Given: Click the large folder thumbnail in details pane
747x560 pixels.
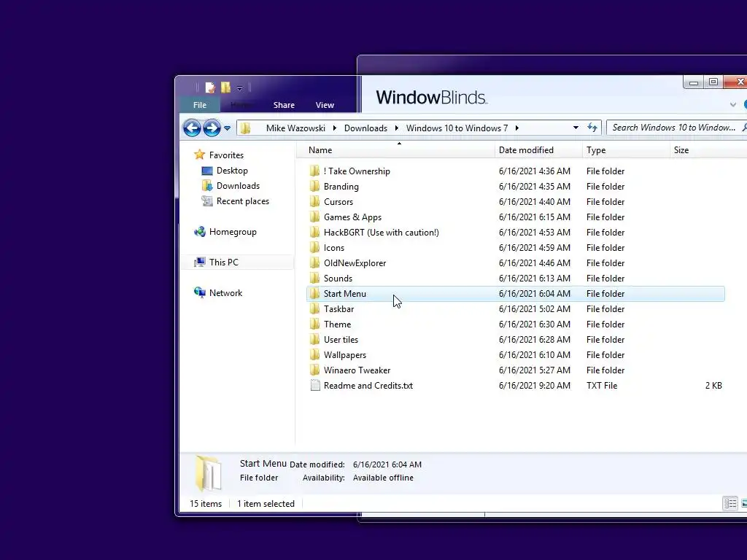Looking at the screenshot, I should [x=209, y=473].
